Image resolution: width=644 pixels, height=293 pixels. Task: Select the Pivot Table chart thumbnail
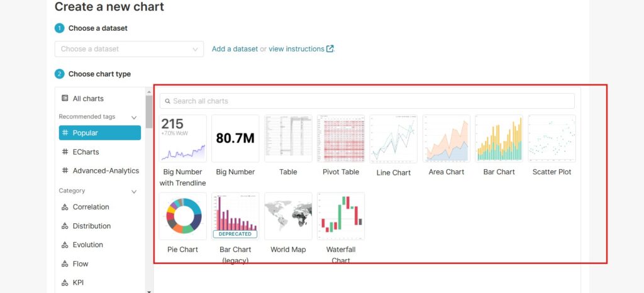click(x=341, y=138)
